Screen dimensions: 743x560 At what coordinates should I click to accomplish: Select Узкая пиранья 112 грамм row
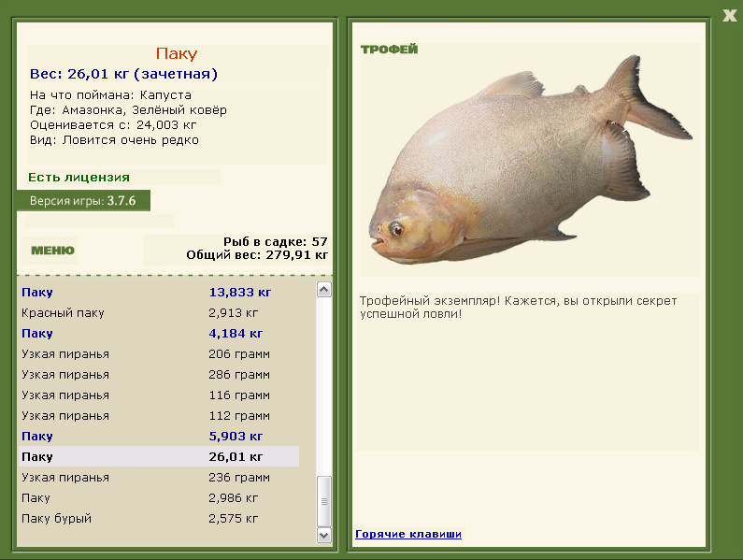tap(159, 416)
